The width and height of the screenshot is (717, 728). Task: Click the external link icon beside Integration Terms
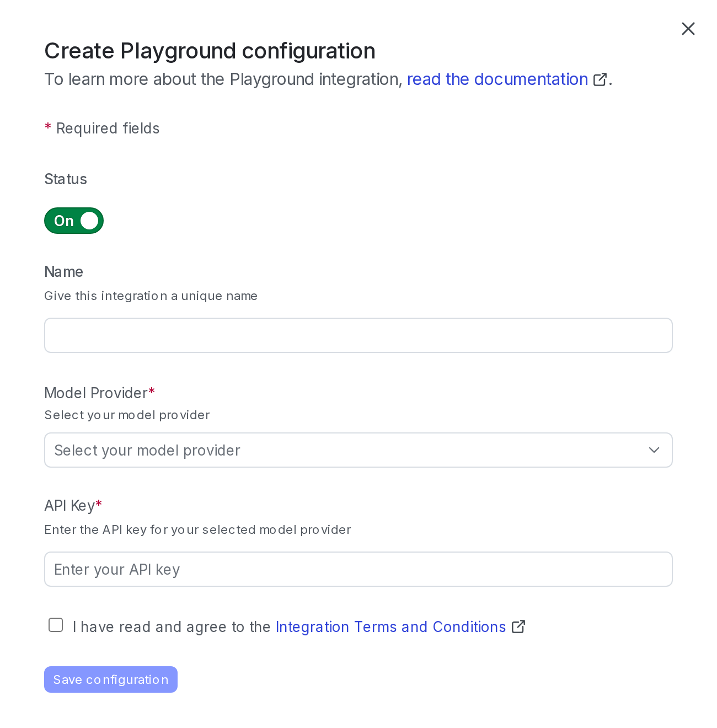pyautogui.click(x=518, y=627)
